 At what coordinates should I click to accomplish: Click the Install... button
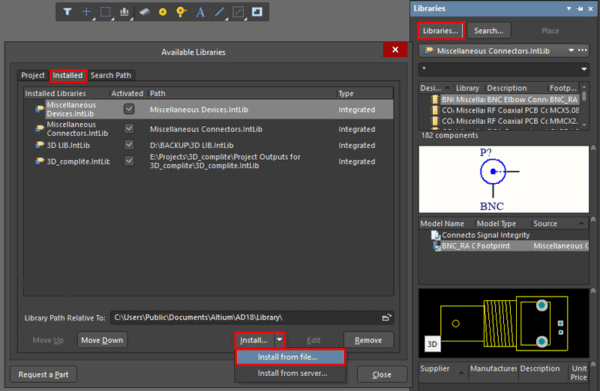pyautogui.click(x=254, y=340)
